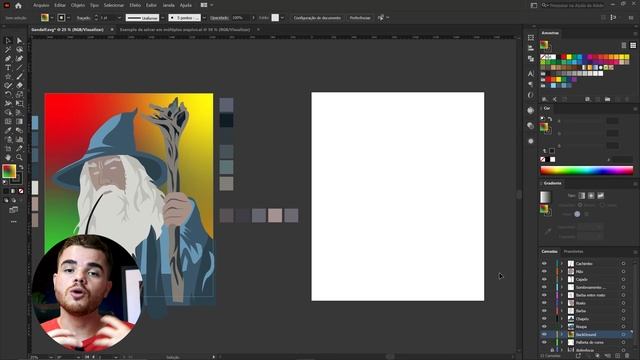
Task: Open the Editar menu
Action: [x=60, y=5]
